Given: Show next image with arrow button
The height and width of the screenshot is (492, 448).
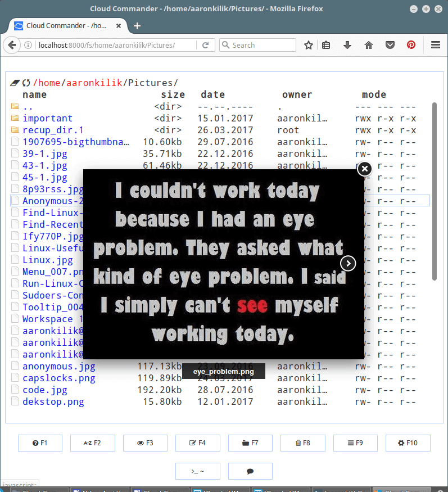Looking at the screenshot, I should click(x=348, y=263).
